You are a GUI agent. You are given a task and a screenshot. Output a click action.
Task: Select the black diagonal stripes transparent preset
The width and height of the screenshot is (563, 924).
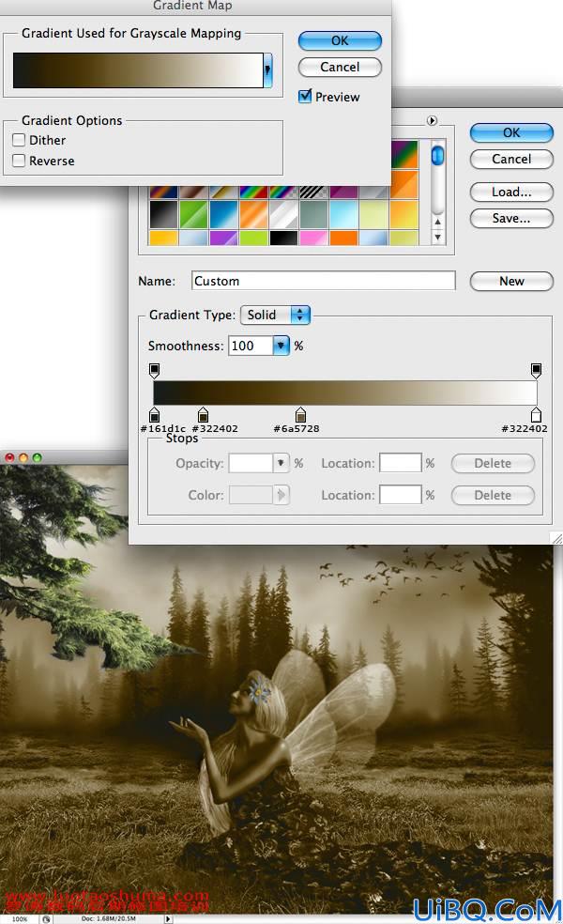[314, 192]
